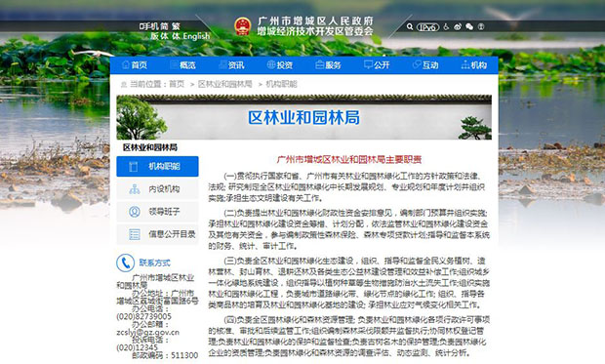This screenshot has width=605, height=364.
Task: Click the IPv6 badge
Action: click(x=428, y=27)
